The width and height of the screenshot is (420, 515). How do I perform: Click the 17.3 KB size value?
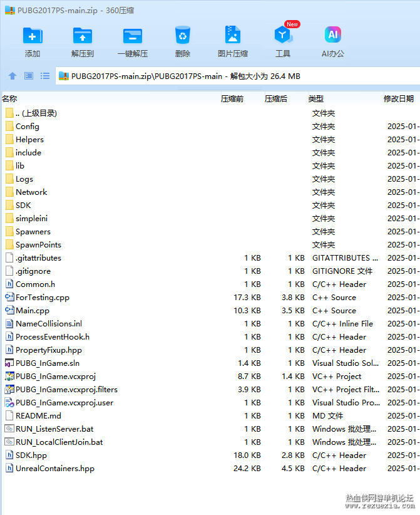(x=247, y=297)
